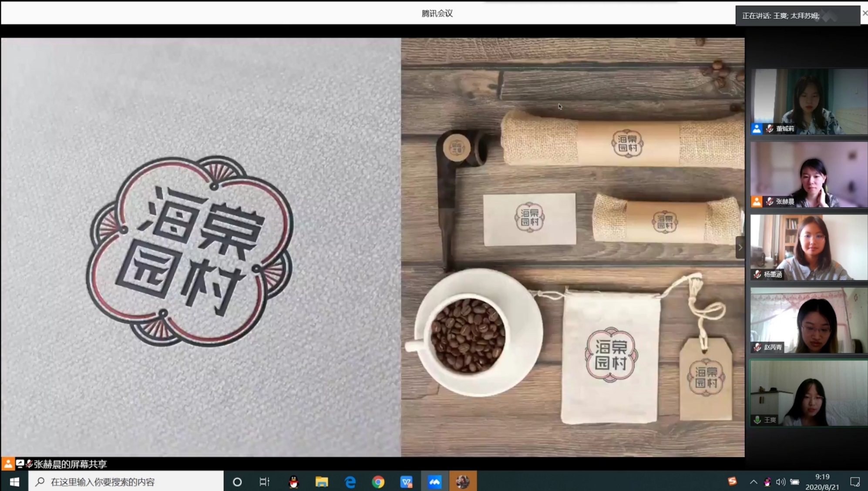This screenshot has height=491, width=868.
Task: Open QQ penguin from taskbar
Action: pos(294,481)
